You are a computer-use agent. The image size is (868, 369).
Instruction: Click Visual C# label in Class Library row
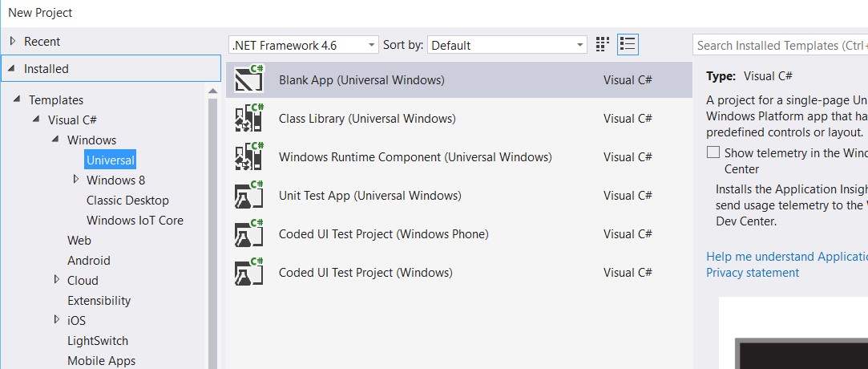[x=628, y=119]
